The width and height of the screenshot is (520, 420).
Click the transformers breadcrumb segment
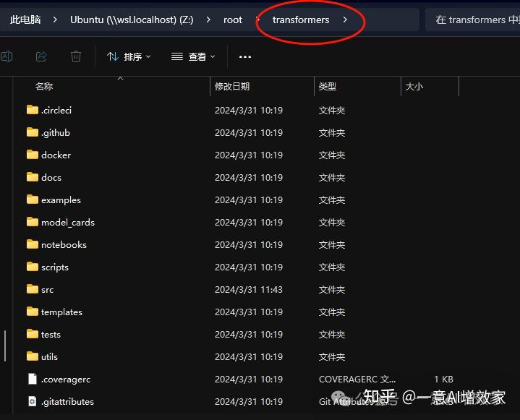click(x=301, y=20)
